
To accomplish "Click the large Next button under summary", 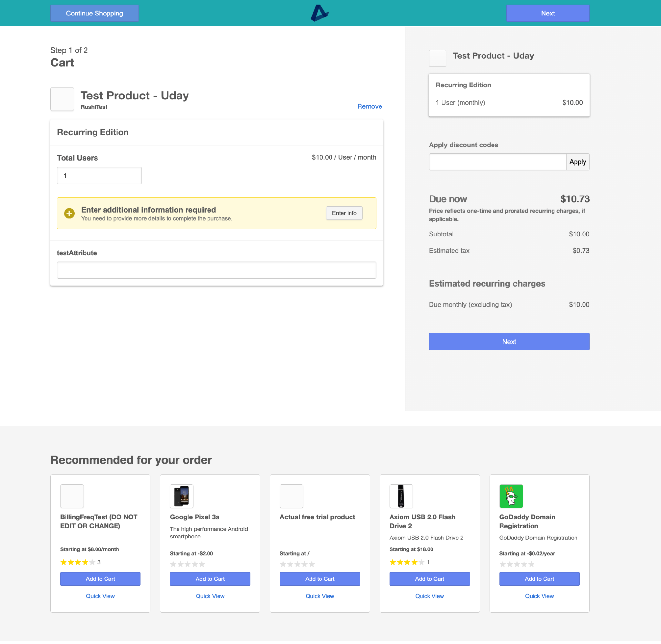I will (509, 342).
